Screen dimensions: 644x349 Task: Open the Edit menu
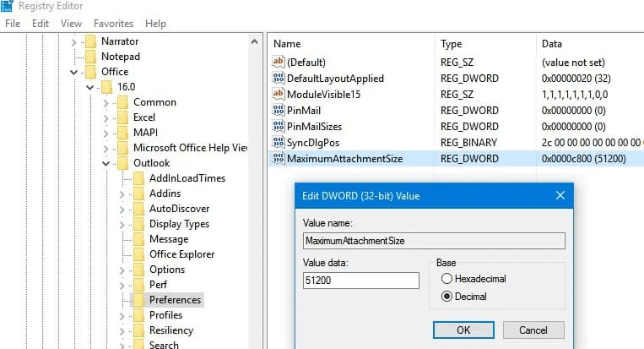coord(41,24)
